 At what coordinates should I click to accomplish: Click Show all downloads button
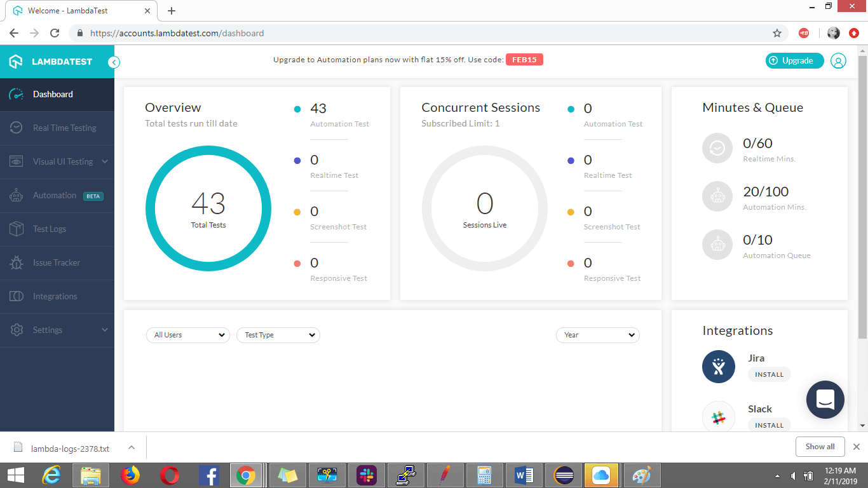[x=820, y=447]
